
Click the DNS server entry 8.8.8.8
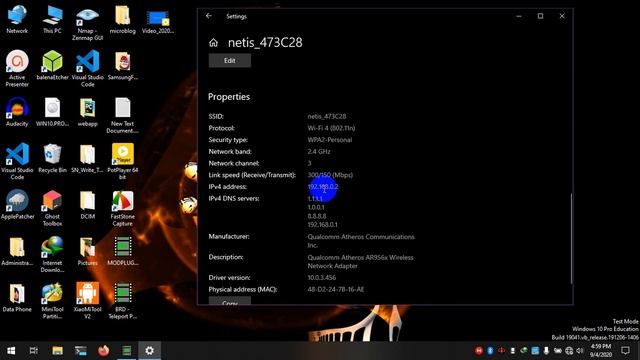317,216
